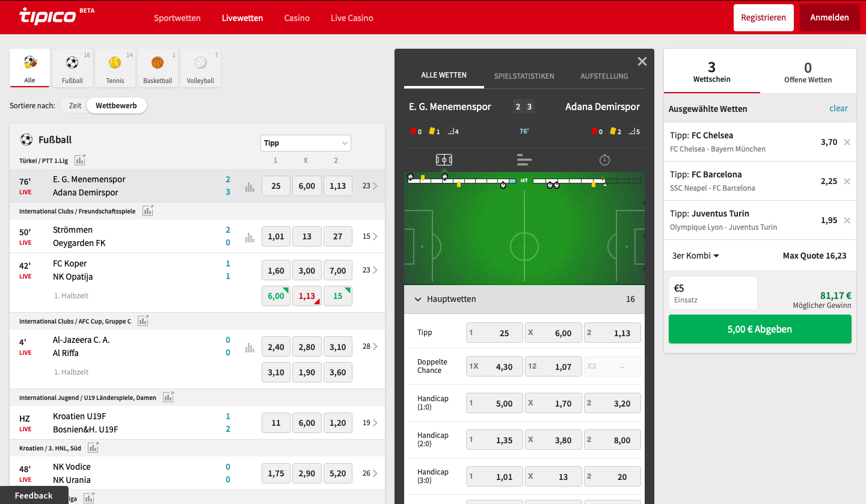Select the Fußball sport filter

point(72,68)
